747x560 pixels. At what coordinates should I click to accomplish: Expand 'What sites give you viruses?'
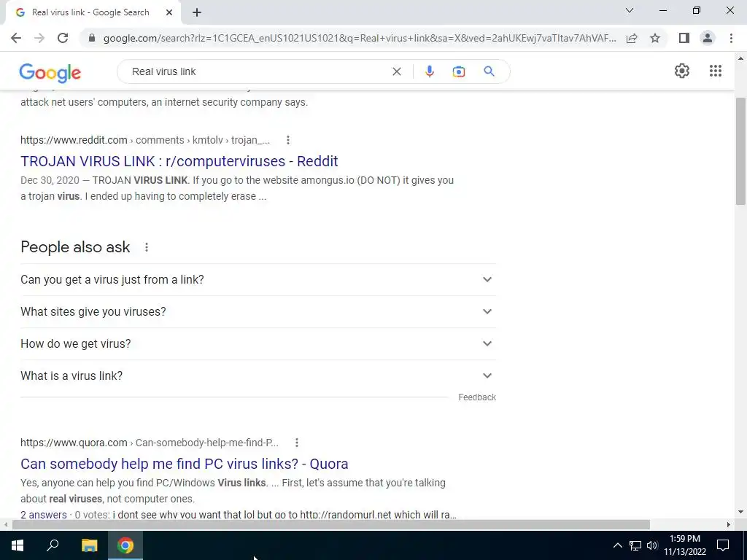coord(258,311)
